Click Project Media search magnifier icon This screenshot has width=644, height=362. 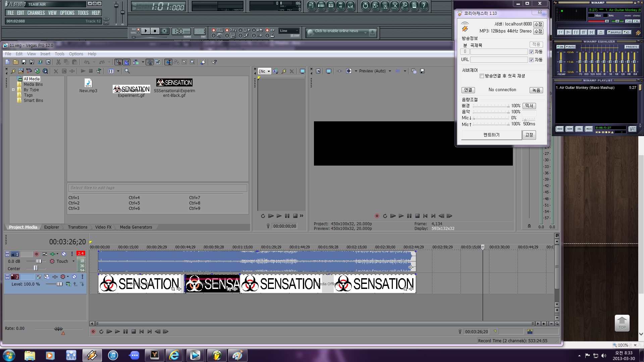click(127, 71)
